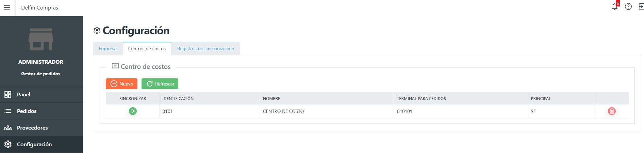Click the Refrescar button

[160, 84]
